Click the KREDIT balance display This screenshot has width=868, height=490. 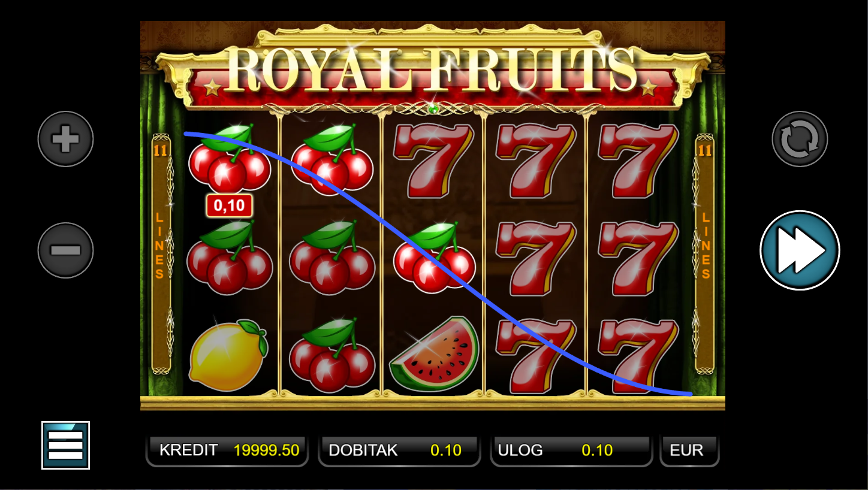tap(227, 450)
